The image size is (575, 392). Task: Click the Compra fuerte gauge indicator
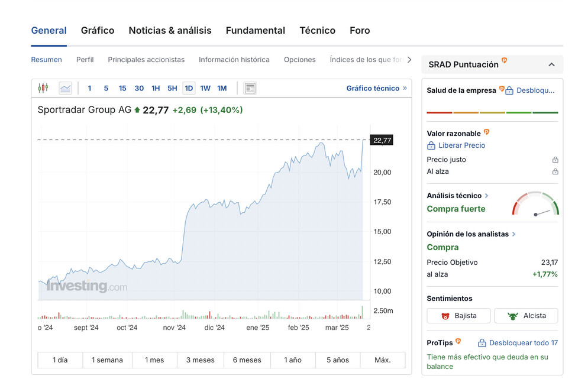[x=535, y=204]
